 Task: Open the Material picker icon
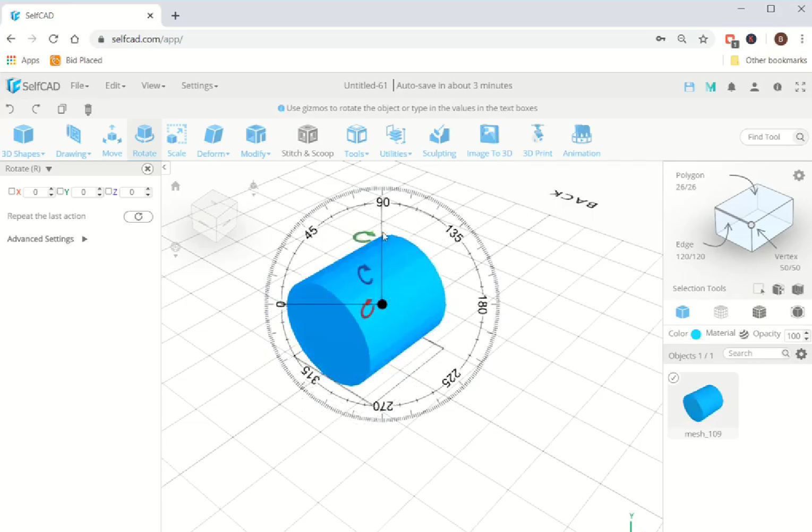pyautogui.click(x=744, y=334)
